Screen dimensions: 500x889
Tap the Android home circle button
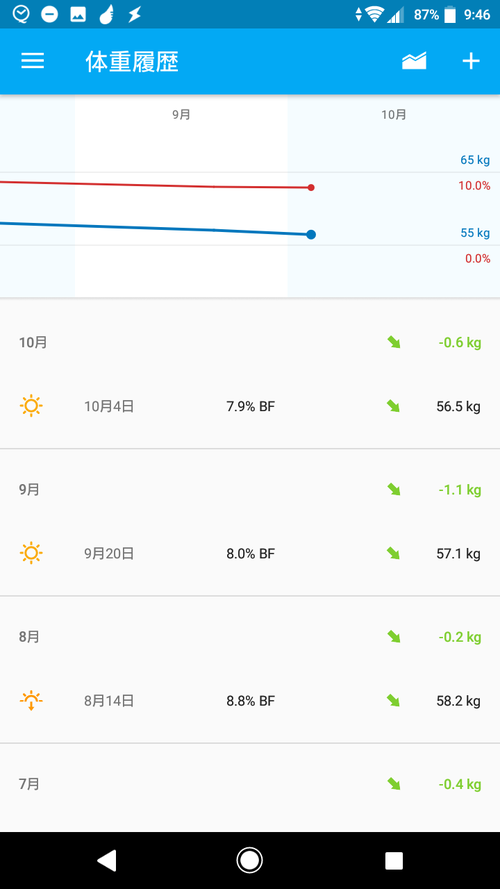click(x=249, y=860)
